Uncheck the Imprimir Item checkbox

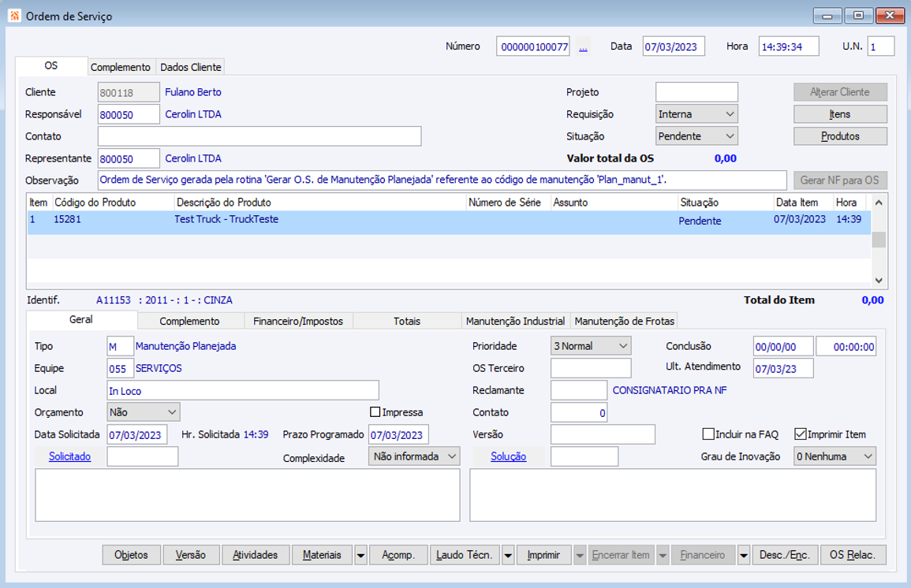[800, 434]
